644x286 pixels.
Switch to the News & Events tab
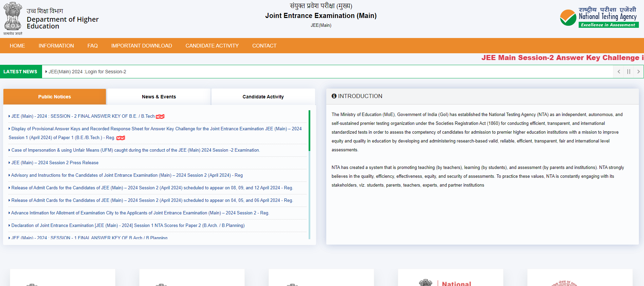click(159, 97)
